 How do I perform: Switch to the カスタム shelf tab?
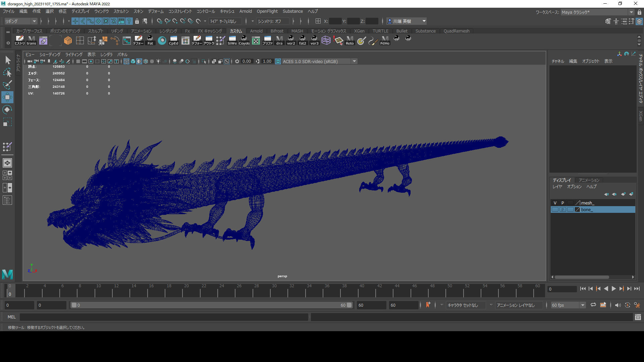click(236, 31)
